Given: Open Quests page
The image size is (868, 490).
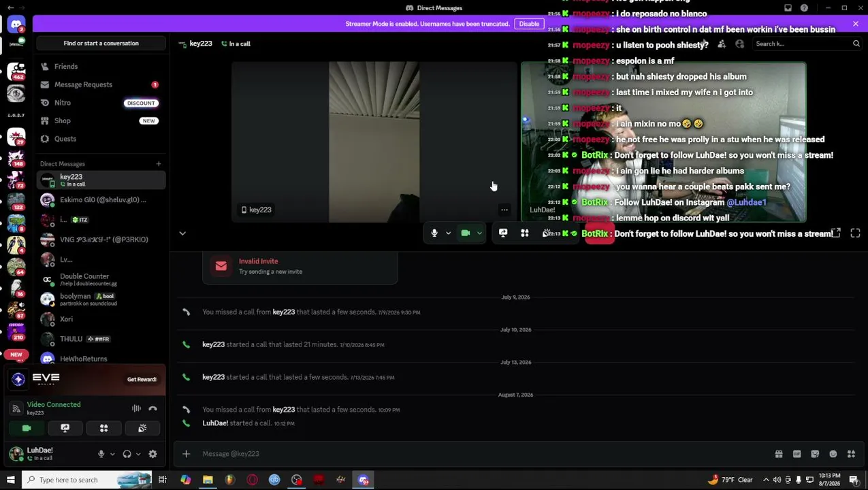Looking at the screenshot, I should point(101,139).
